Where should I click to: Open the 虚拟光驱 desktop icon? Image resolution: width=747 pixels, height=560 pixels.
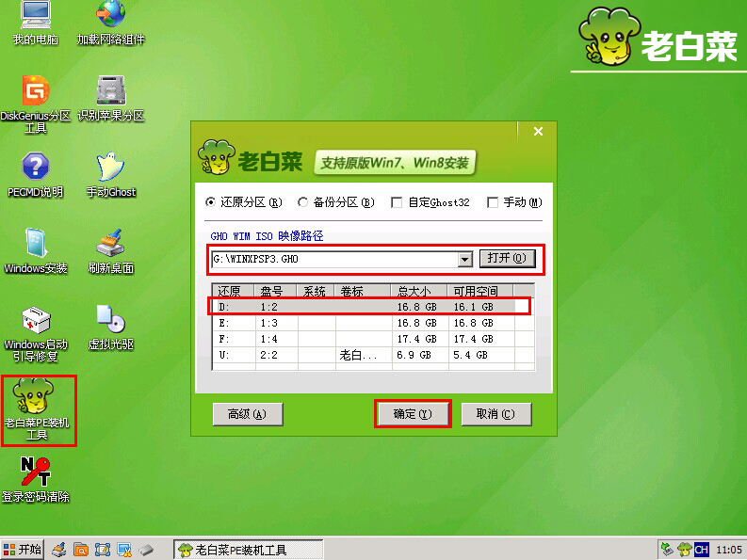tap(111, 328)
